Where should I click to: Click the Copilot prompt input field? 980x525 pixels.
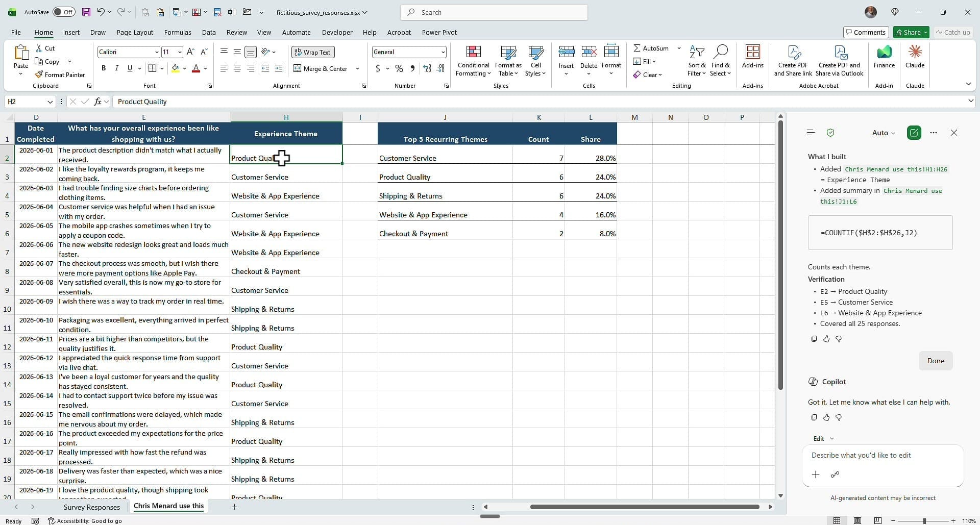pyautogui.click(x=883, y=455)
